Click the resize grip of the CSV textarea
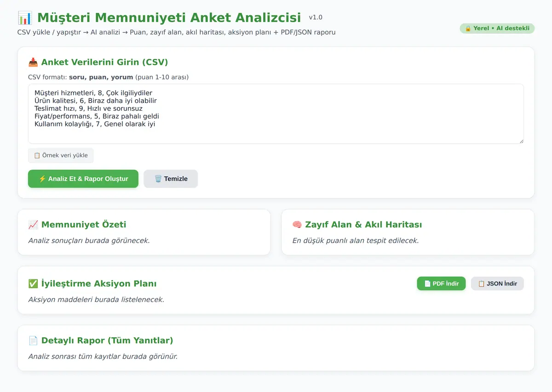The height and width of the screenshot is (392, 552). 521,141
